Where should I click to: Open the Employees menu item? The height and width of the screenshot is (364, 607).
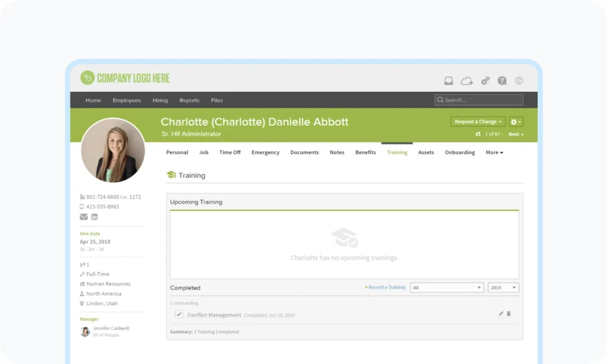click(127, 100)
